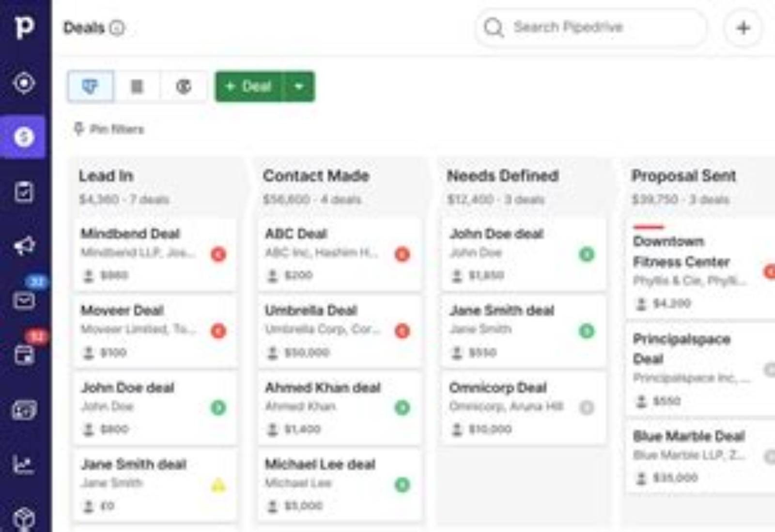Open the Mindbend Deal card title
775x532 pixels.
point(130,234)
